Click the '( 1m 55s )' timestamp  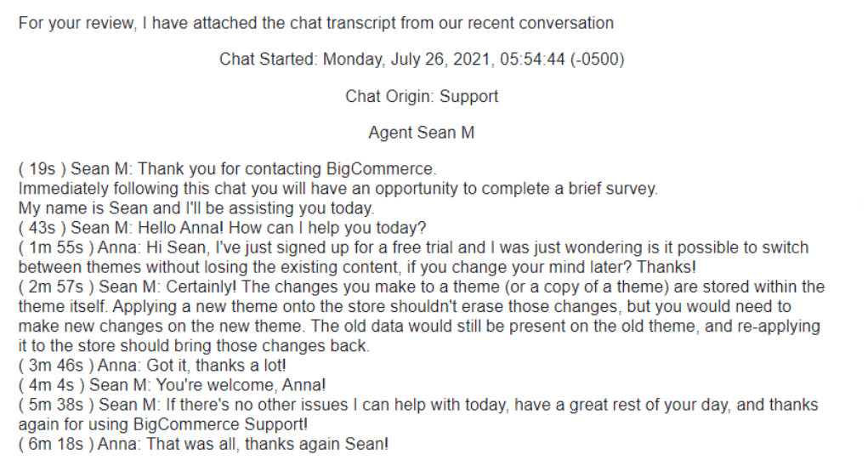coord(56,247)
